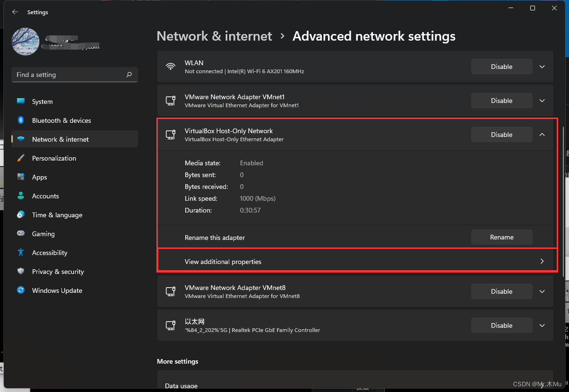Open Windows Update settings
569x392 pixels.
[x=57, y=290]
